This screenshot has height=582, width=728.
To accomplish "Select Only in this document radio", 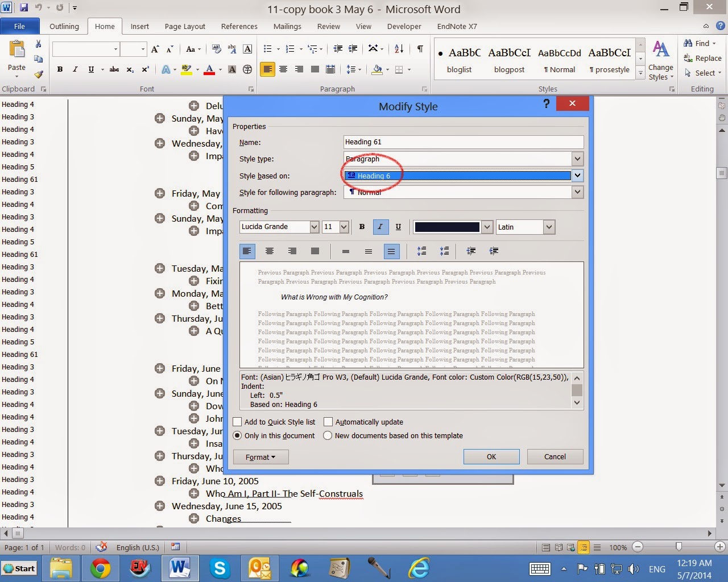I will tap(238, 436).
